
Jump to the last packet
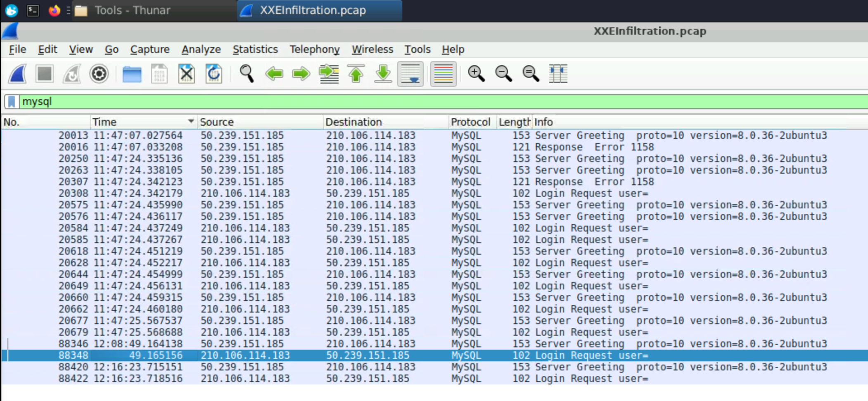tap(383, 74)
